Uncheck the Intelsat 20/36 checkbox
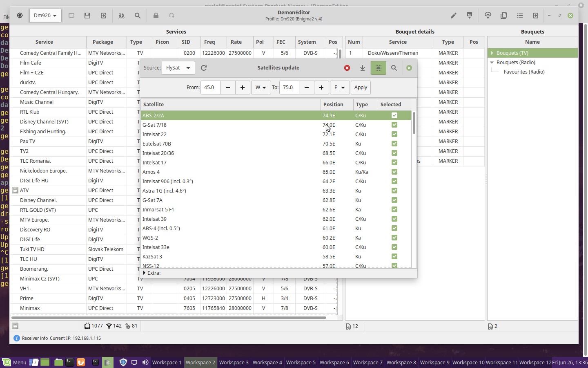Image resolution: width=588 pixels, height=368 pixels. (394, 153)
